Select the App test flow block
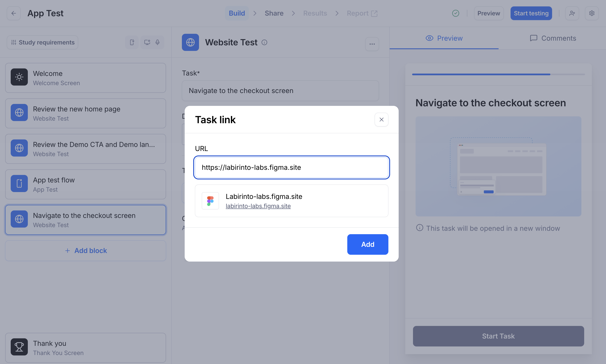This screenshot has width=606, height=364. pos(85,184)
